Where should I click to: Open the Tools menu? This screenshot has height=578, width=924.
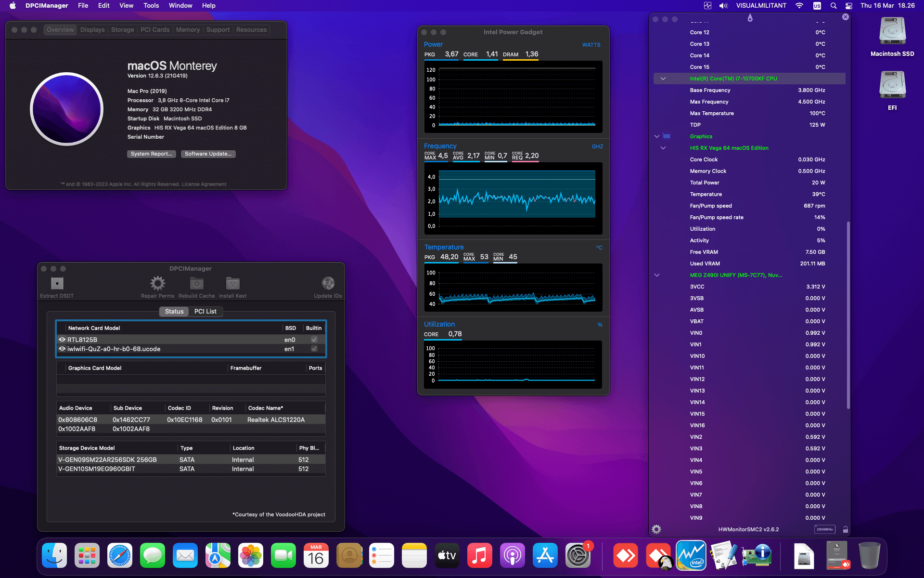(151, 5)
